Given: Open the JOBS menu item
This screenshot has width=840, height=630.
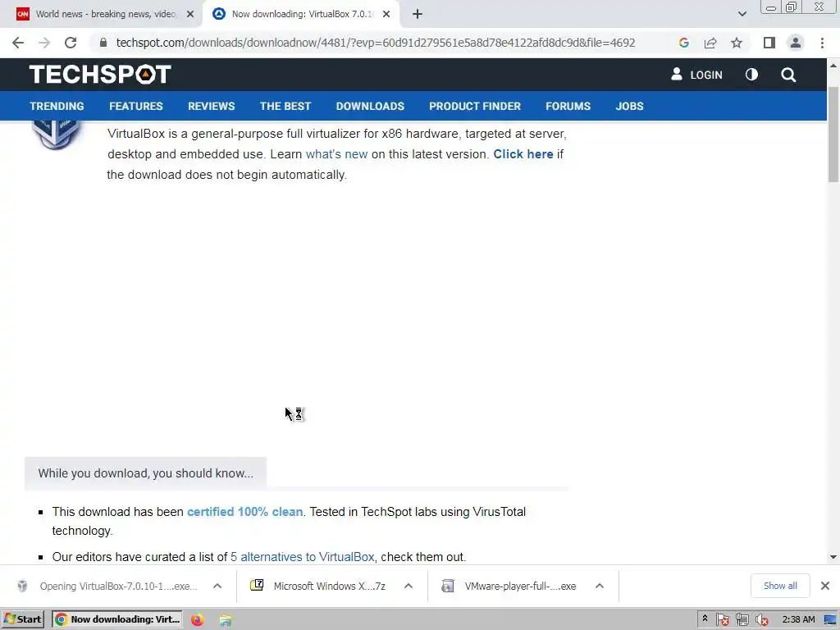Looking at the screenshot, I should 629,106.
